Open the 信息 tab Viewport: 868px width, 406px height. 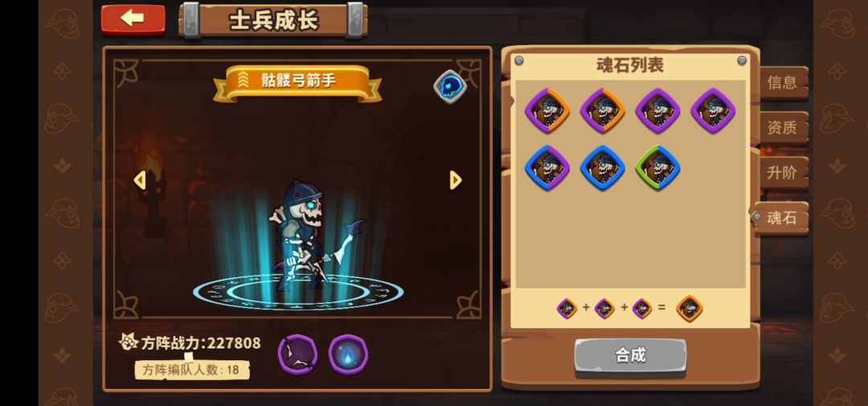point(782,83)
